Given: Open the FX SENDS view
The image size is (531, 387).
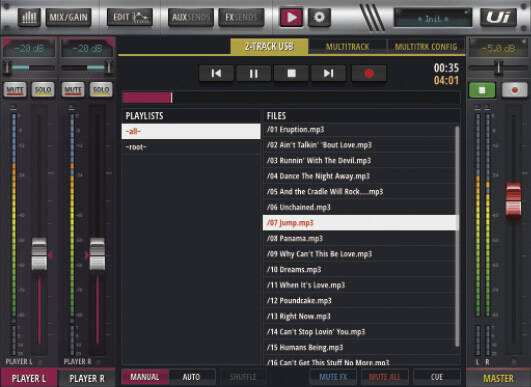Looking at the screenshot, I should pos(241,17).
